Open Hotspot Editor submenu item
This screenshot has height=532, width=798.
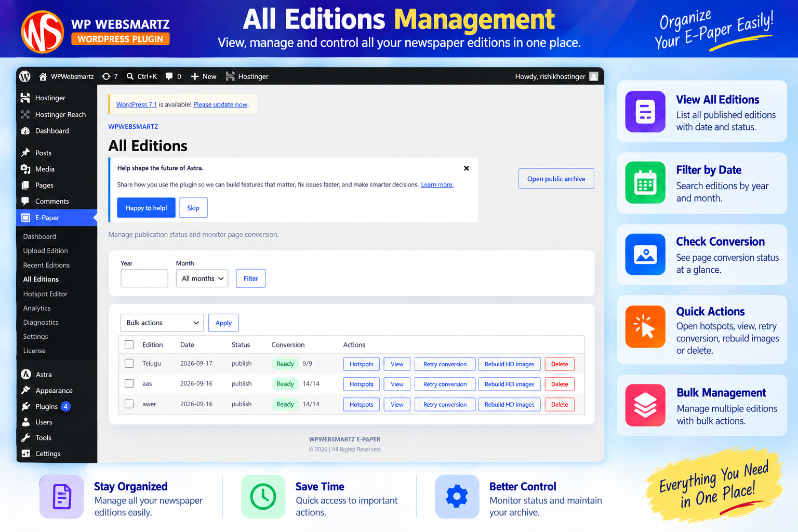(x=45, y=294)
